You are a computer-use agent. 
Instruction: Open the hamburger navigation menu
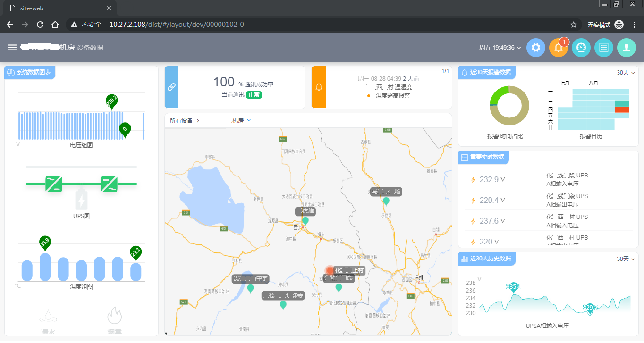pyautogui.click(x=12, y=47)
